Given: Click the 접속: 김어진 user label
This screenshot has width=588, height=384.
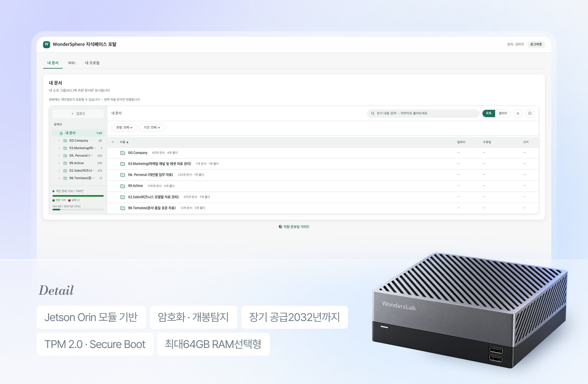Looking at the screenshot, I should pyautogui.click(x=515, y=44).
